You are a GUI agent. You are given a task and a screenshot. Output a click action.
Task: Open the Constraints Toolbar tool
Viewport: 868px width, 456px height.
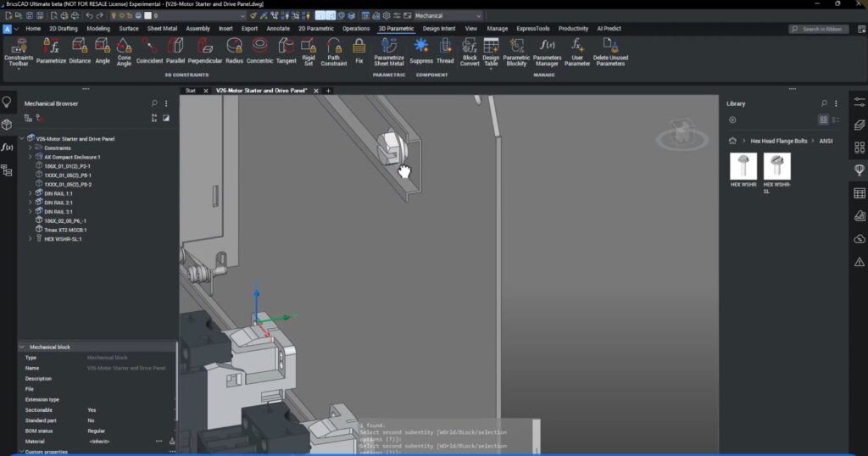(x=19, y=52)
